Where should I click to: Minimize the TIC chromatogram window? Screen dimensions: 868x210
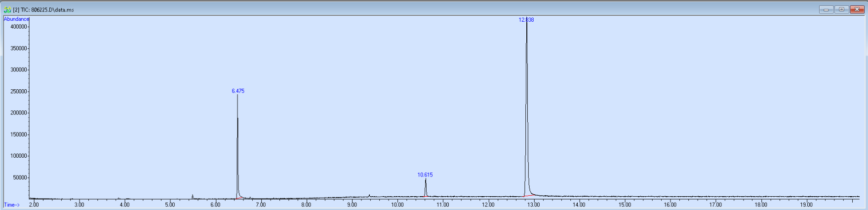[x=826, y=9]
